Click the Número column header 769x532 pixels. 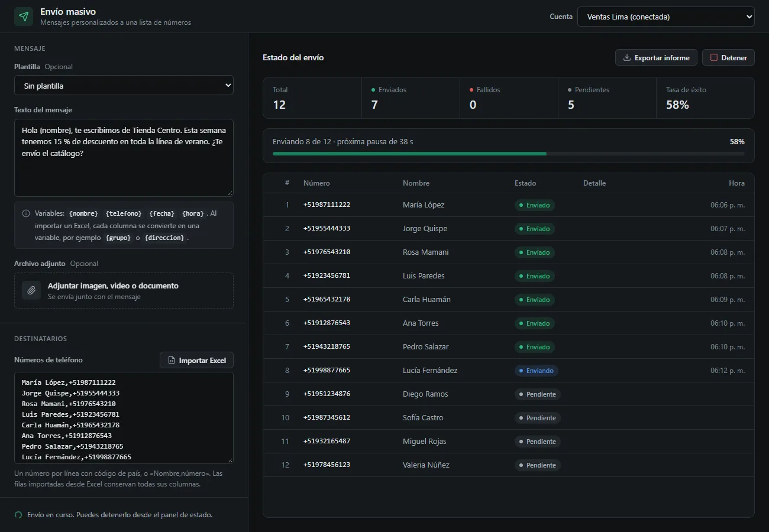click(316, 183)
